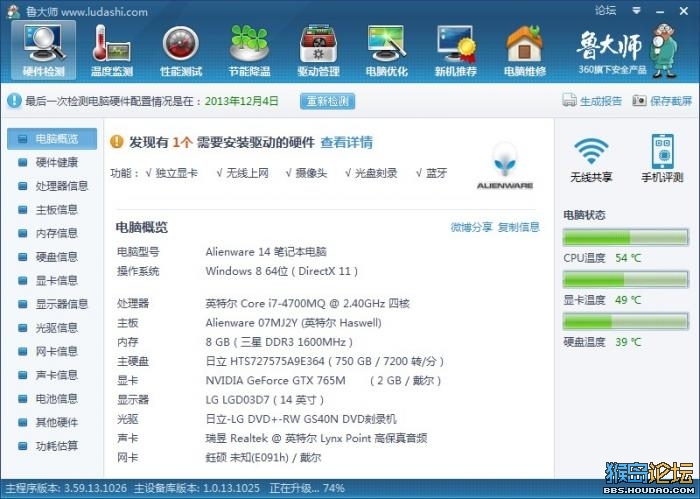Open the title bar dropdown menu arrow
Viewport: 700px width, 499px height.
pos(637,10)
